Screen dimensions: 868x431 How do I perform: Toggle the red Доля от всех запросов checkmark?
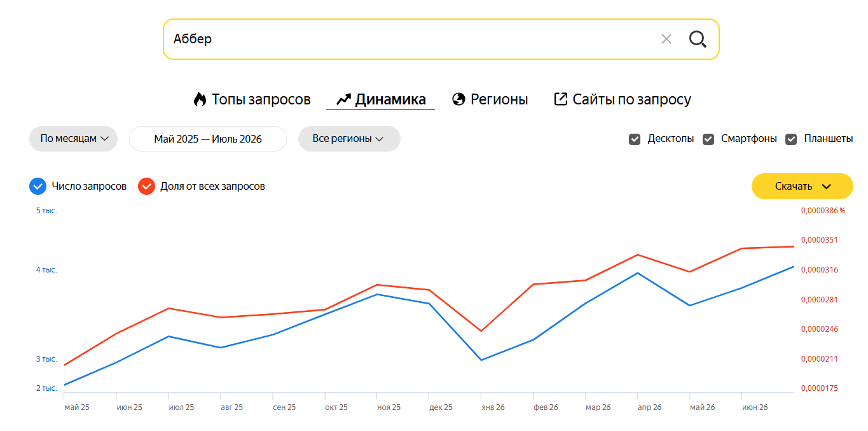point(147,186)
